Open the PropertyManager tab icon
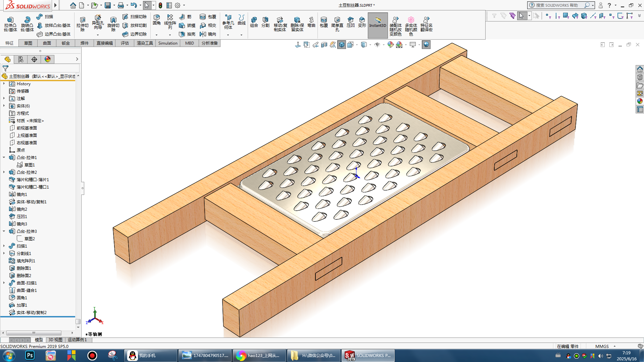Screen dimensions: 644x362 click(21, 59)
